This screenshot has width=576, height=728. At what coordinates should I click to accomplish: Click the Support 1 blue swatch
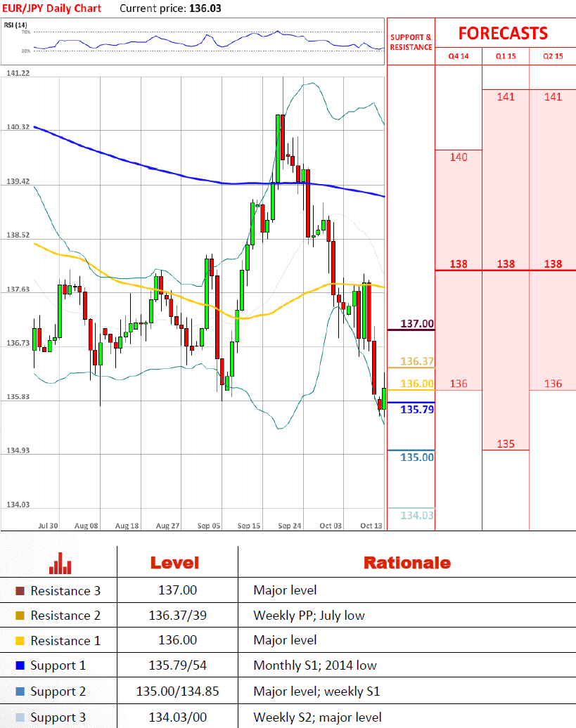coord(20,665)
